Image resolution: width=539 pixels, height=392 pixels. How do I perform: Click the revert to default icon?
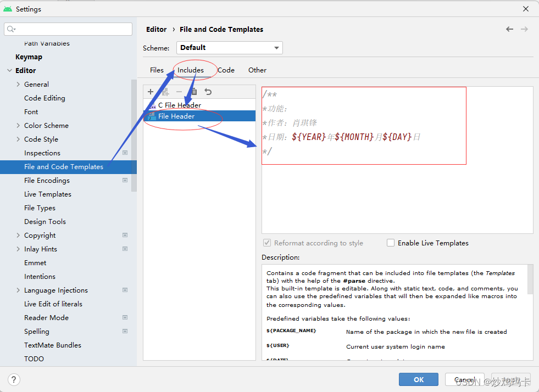208,91
